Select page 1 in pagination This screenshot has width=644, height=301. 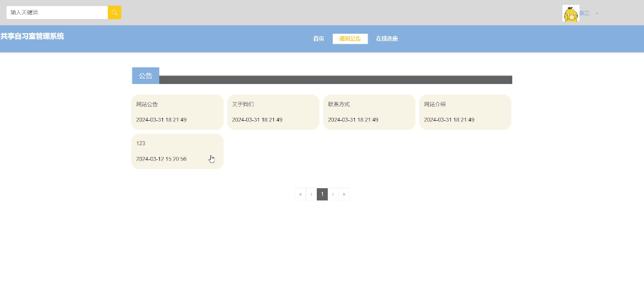point(322,194)
